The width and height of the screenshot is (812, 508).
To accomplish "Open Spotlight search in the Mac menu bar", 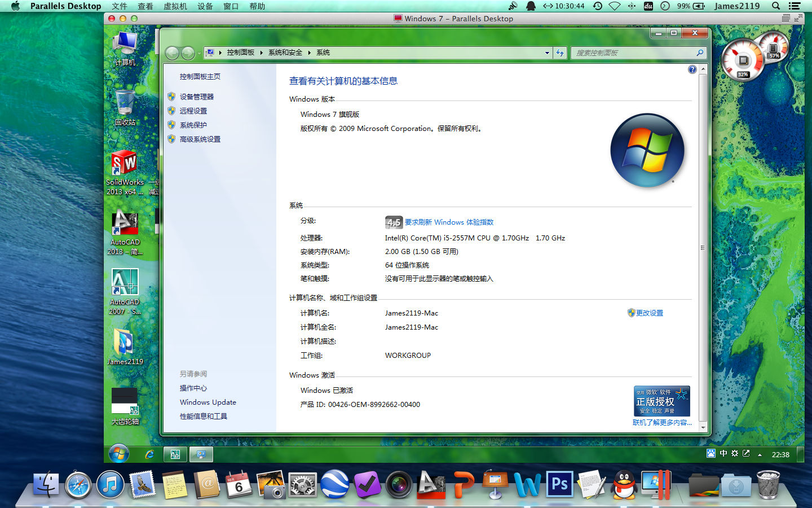I will (776, 6).
